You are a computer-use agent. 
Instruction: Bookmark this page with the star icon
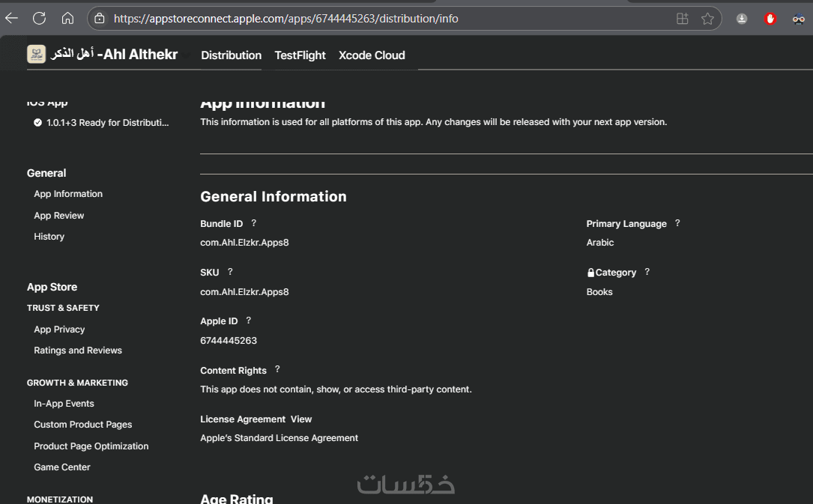(707, 19)
